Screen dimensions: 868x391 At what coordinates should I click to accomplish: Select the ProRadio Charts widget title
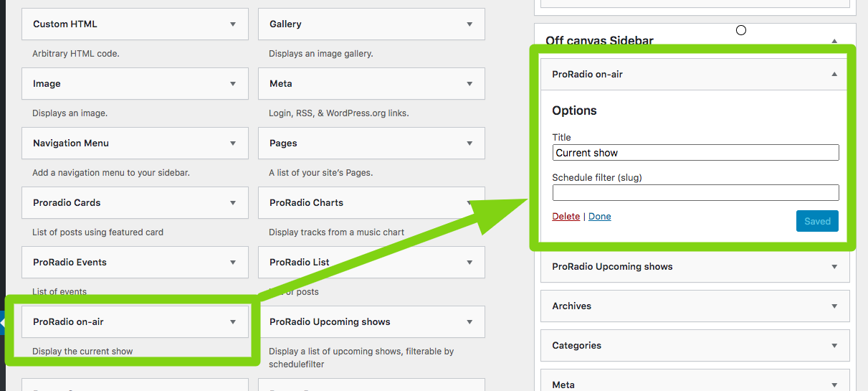[306, 203]
